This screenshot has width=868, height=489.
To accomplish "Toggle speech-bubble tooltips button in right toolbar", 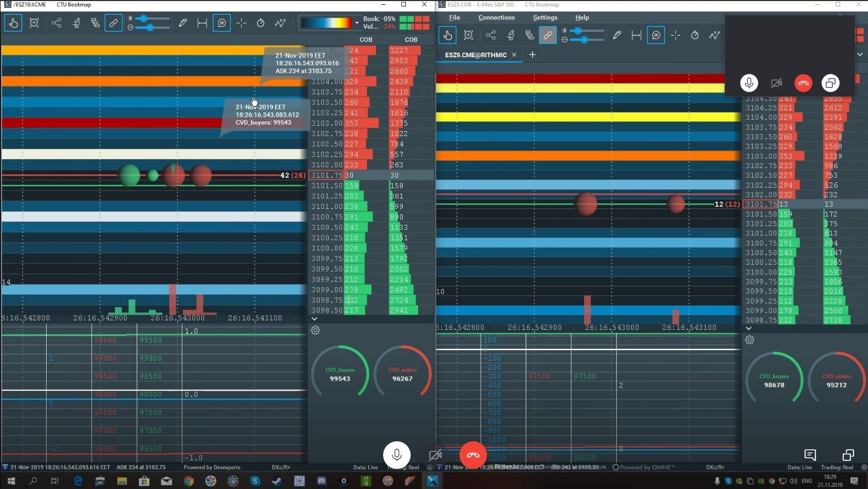I will click(656, 36).
